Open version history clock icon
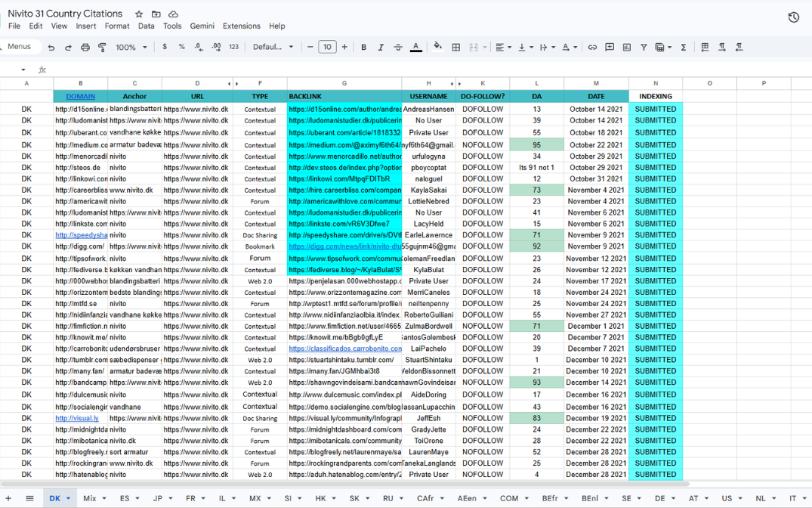Image resolution: width=812 pixels, height=508 pixels. 793,17
